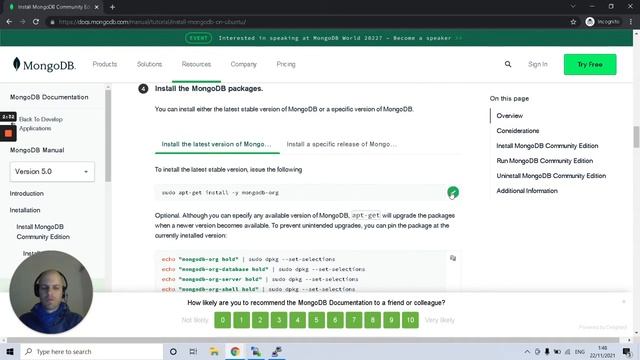
Task: Jump to Overview in On this page
Action: click(509, 116)
